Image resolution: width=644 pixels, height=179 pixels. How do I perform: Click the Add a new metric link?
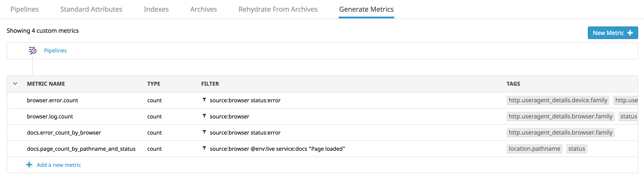coord(59,165)
